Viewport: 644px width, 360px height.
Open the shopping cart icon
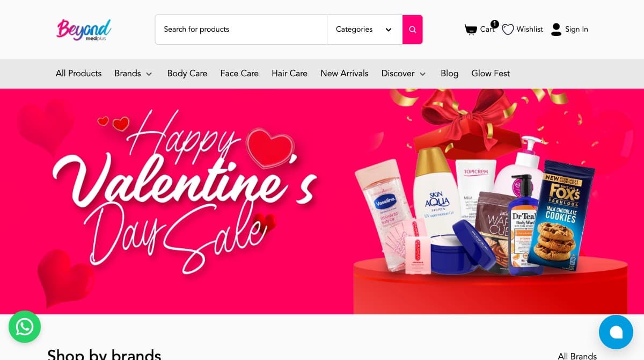[471, 30]
